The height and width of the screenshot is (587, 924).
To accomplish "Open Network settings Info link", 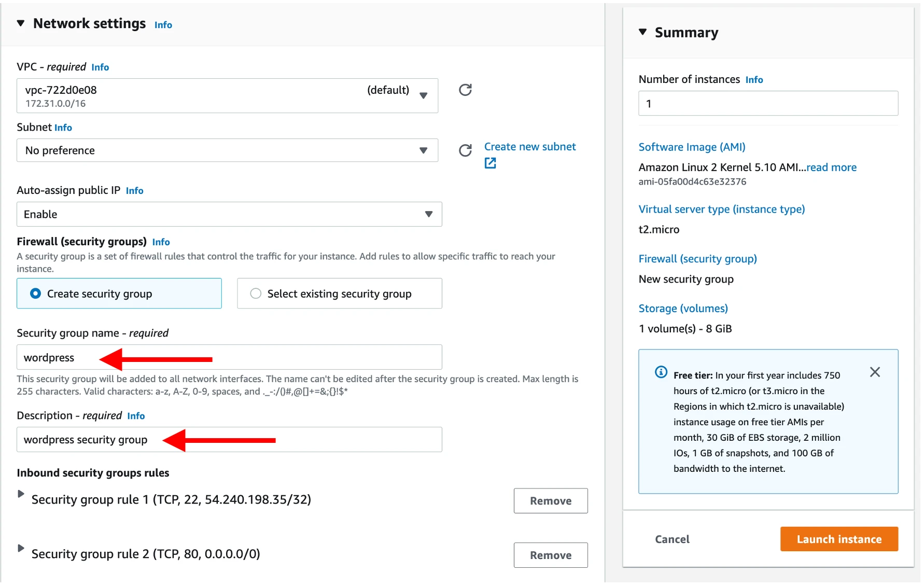I will pos(163,25).
